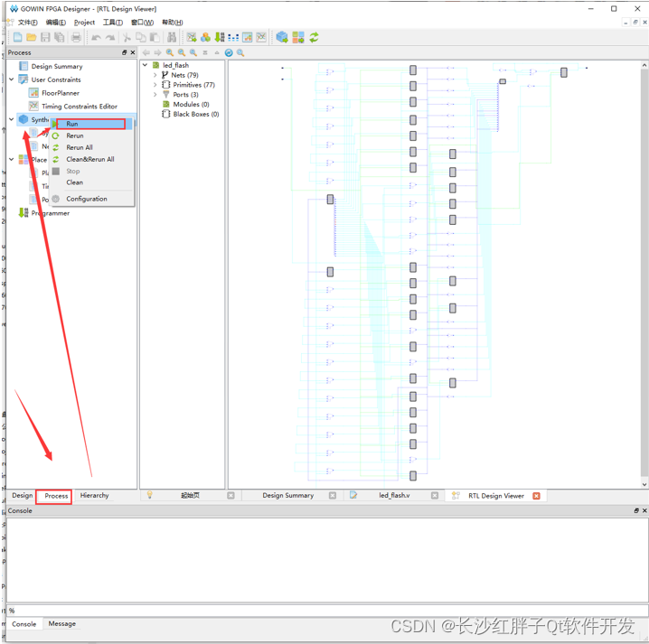Click the Cut scissors icon

[x=127, y=37]
